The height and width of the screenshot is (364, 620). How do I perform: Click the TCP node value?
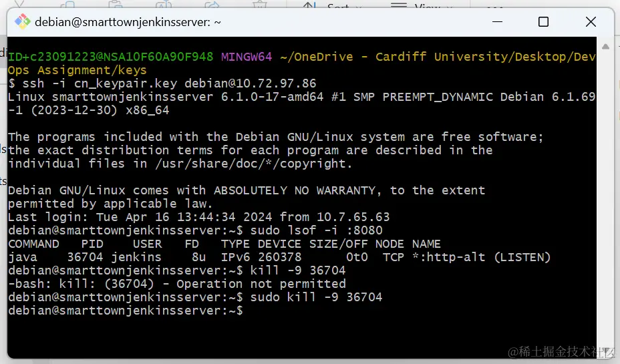[394, 257]
